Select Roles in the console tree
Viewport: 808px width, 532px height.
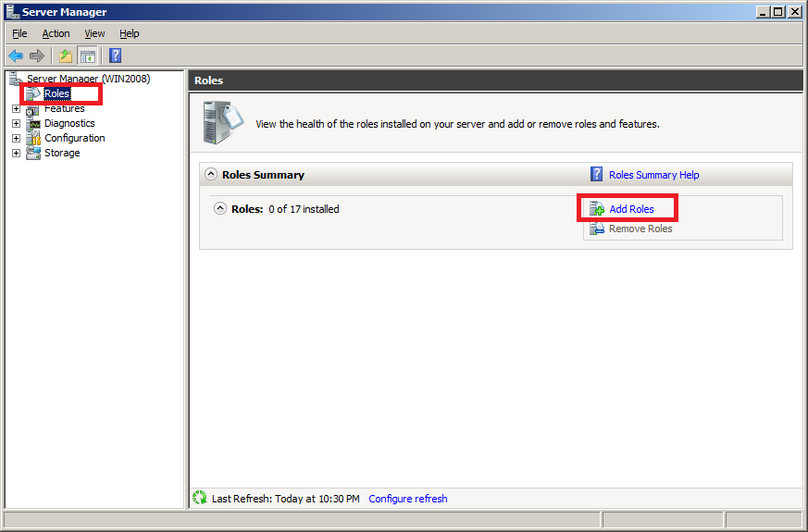[x=56, y=93]
